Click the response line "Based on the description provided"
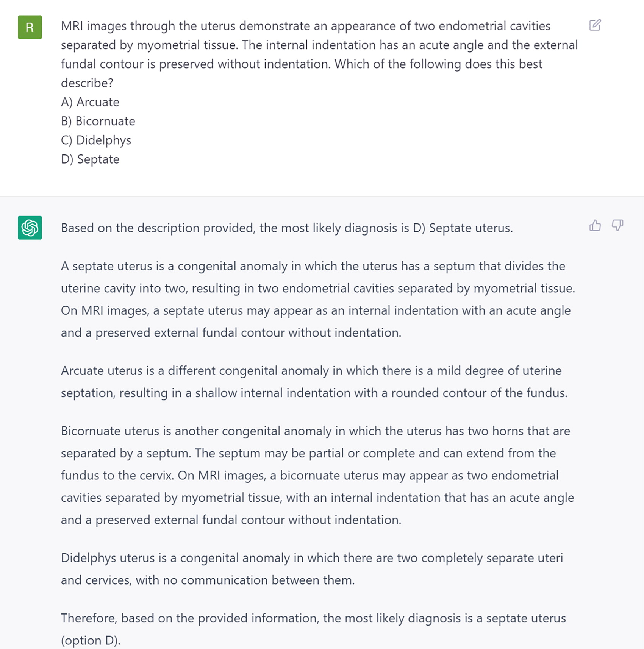 287,228
